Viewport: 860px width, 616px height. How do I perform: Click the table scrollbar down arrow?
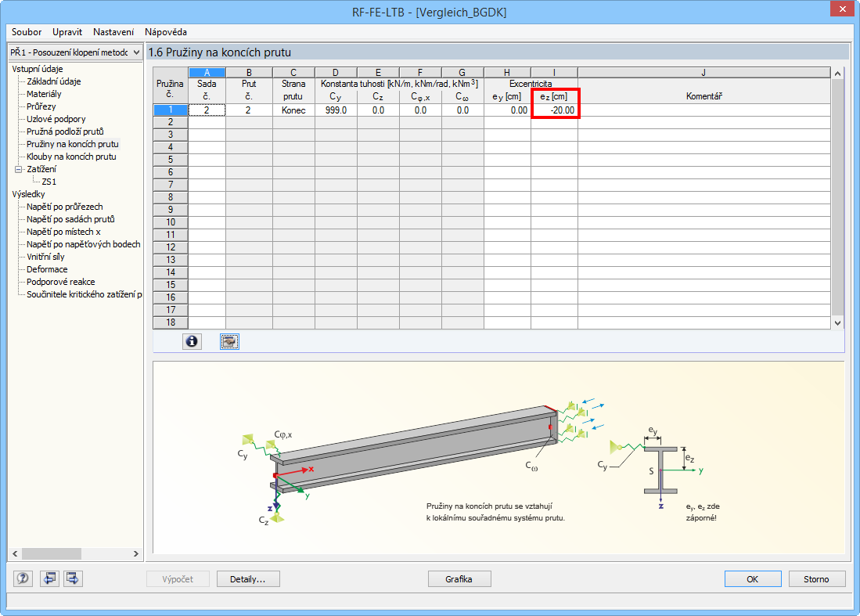click(x=837, y=323)
